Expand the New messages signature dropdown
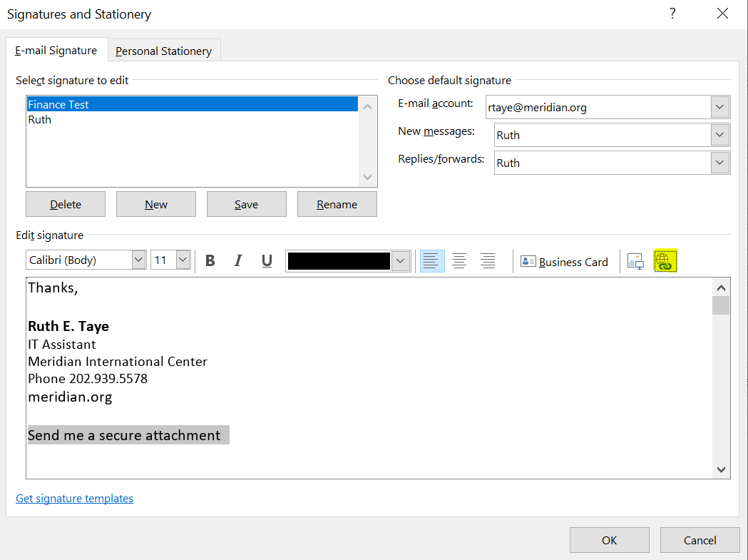Image resolution: width=748 pixels, height=560 pixels. 719,135
